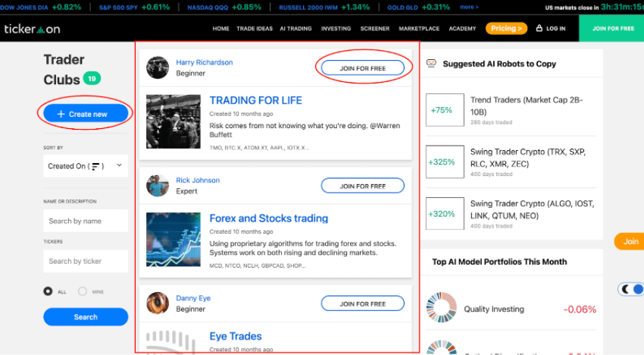Image resolution: width=644 pixels, height=355 pixels.
Task: Open the MARKETPLACE menu
Action: click(419, 28)
